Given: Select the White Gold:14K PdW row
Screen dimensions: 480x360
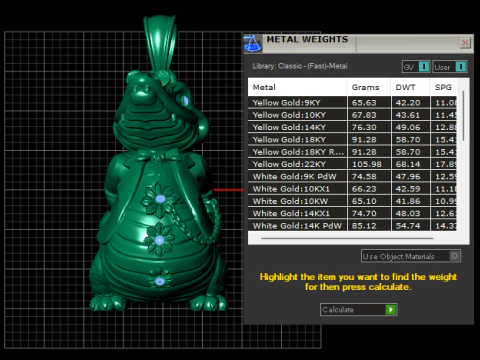Looking at the screenshot, I should point(352,226).
